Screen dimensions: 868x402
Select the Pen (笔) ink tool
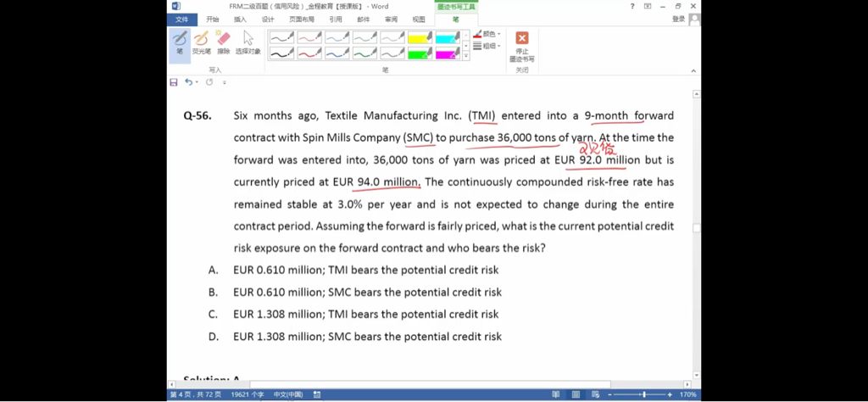click(179, 42)
